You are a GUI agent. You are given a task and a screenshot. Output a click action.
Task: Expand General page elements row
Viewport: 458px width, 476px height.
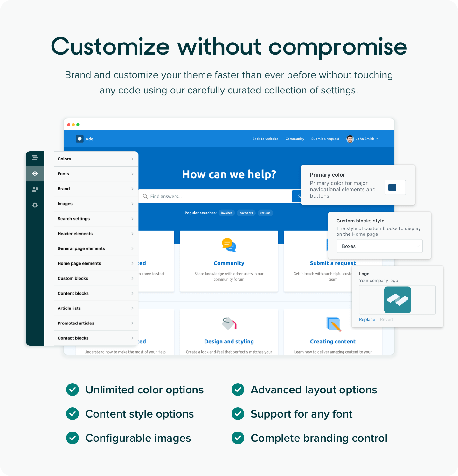(96, 248)
